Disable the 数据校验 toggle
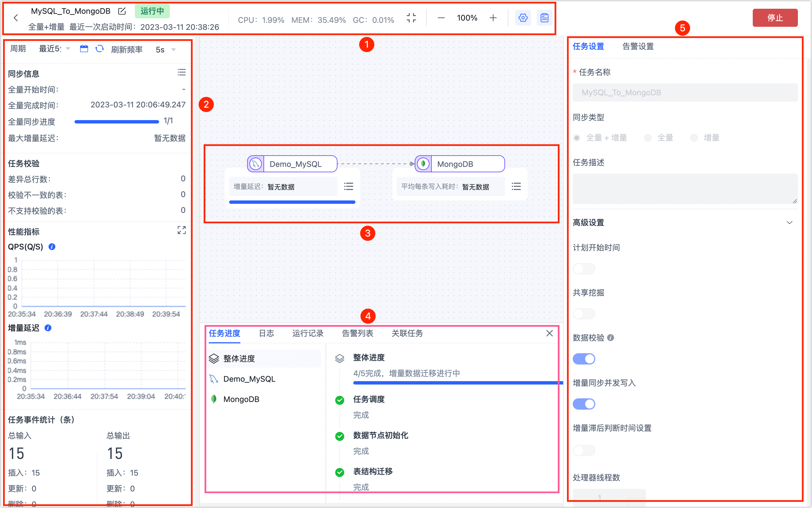This screenshot has height=508, width=812. click(x=584, y=359)
